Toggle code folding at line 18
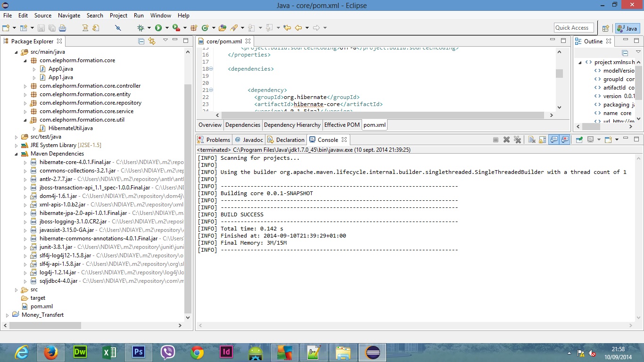644x362 pixels. pos(211,69)
